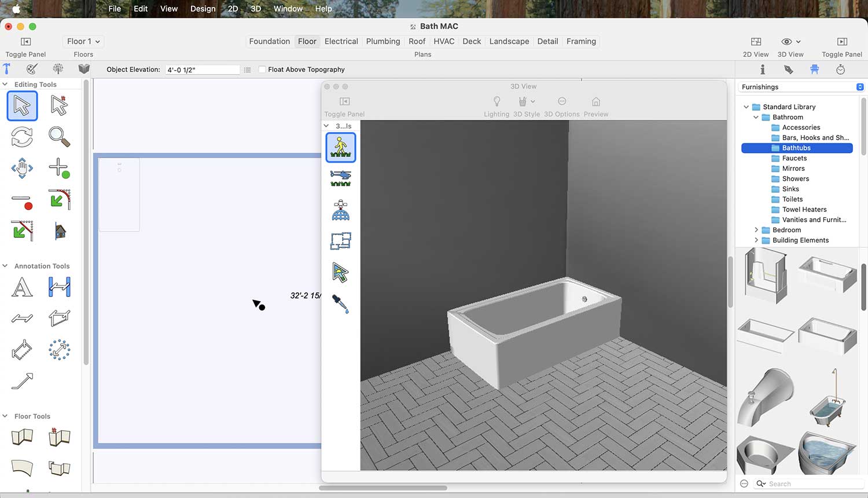
Task: Click the magnifying glass Zoom tool
Action: click(59, 137)
